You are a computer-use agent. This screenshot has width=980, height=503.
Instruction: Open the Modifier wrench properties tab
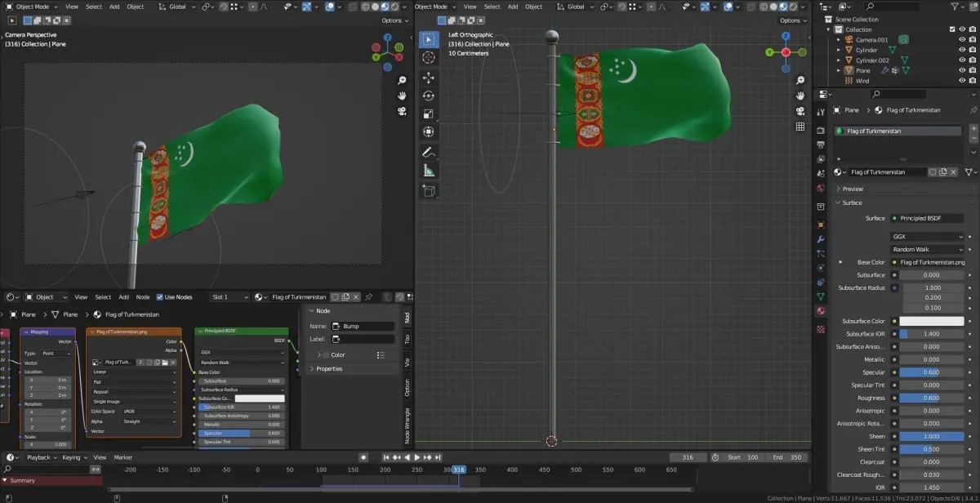coord(821,239)
